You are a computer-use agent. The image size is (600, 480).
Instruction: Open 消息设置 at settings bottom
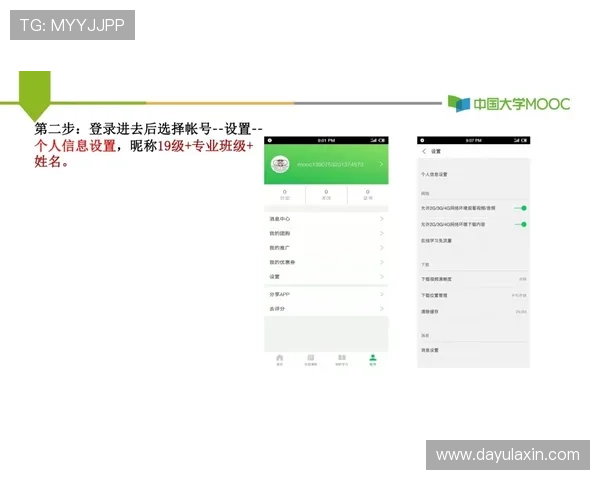click(474, 350)
